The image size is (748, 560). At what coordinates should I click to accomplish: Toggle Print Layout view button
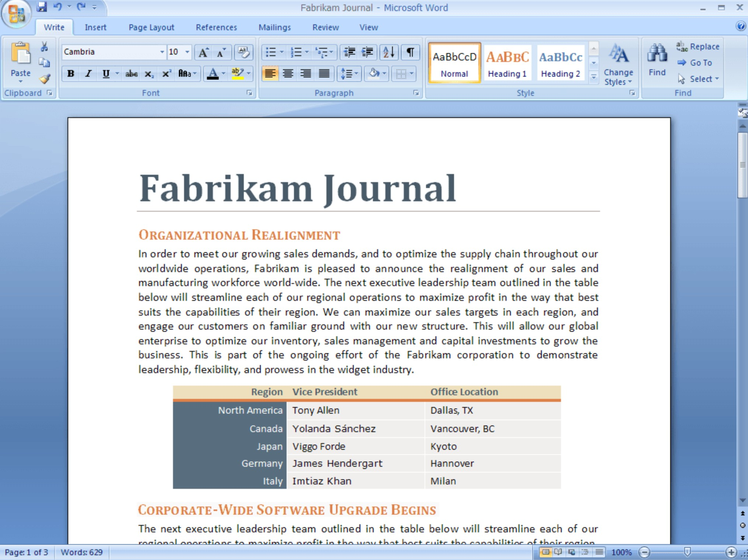545,552
